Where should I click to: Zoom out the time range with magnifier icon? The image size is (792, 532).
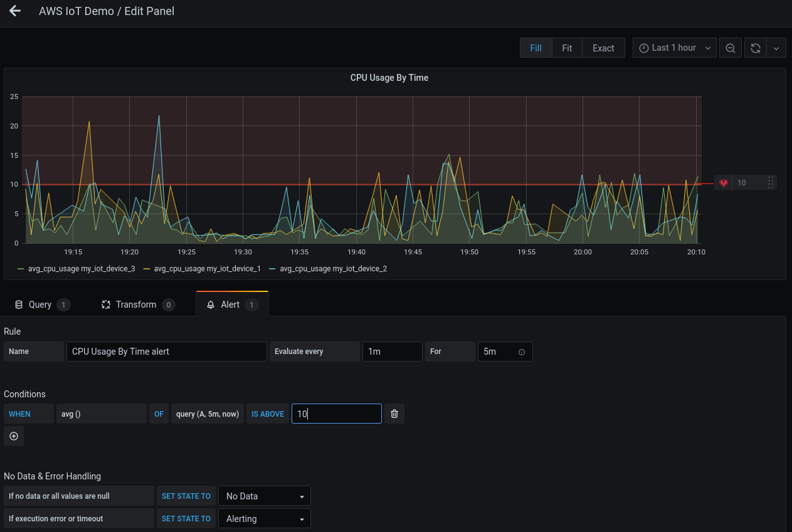pyautogui.click(x=730, y=48)
